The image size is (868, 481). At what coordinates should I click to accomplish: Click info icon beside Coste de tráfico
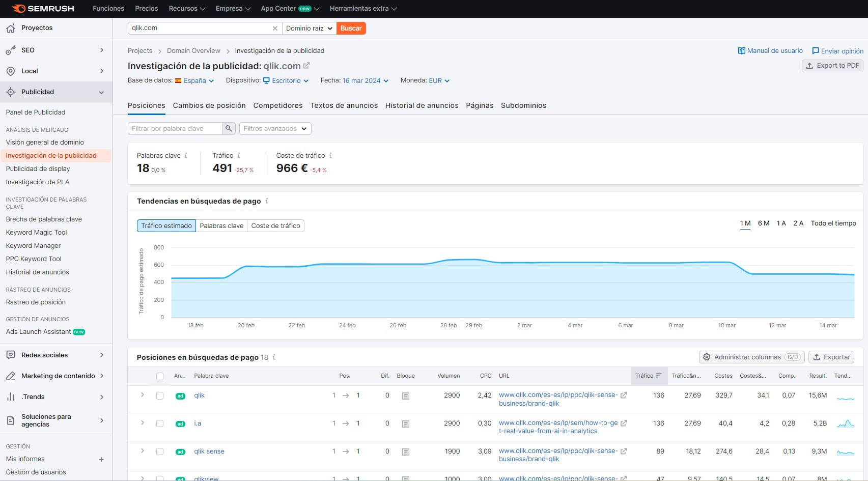click(330, 156)
